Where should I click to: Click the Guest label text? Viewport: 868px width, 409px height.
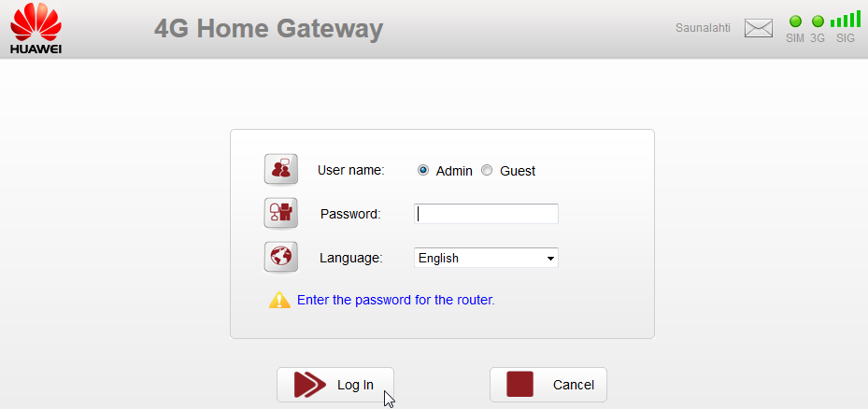518,171
